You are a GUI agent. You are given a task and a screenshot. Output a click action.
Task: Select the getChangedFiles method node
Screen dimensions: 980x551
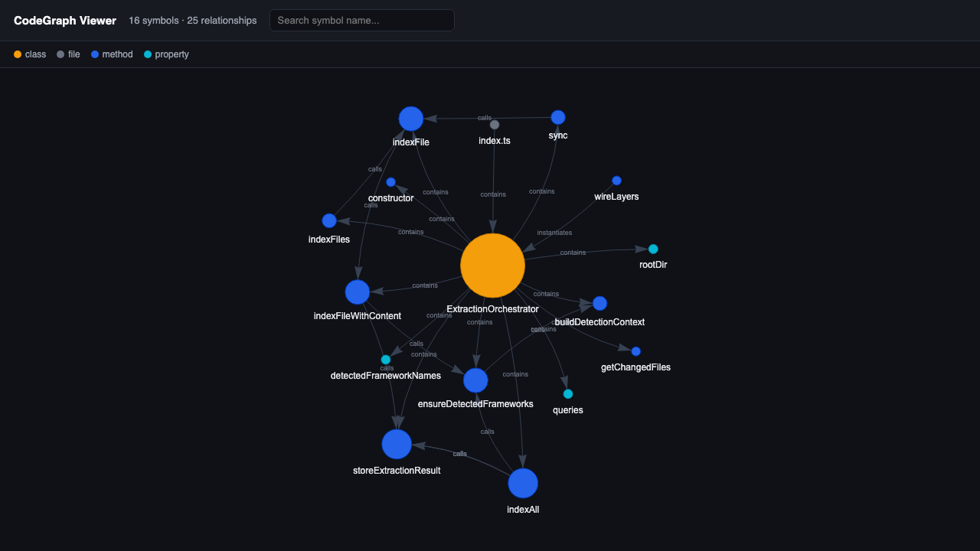(635, 351)
